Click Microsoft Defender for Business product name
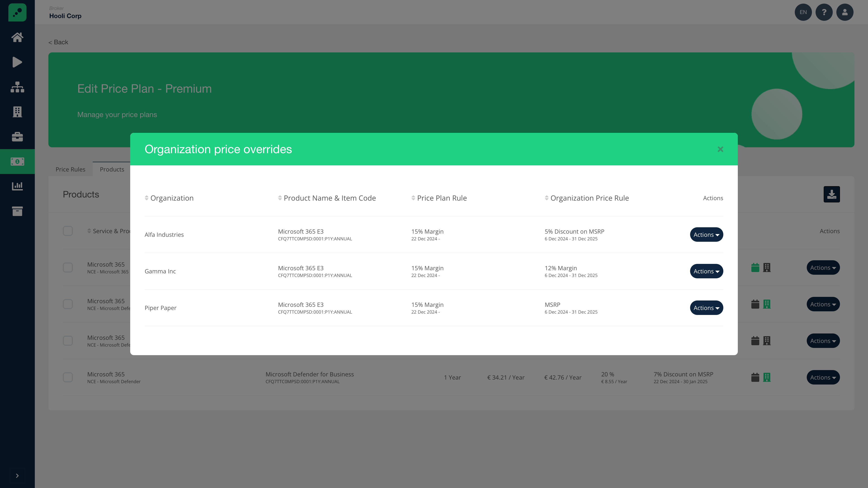This screenshot has width=868, height=488. 309,374
